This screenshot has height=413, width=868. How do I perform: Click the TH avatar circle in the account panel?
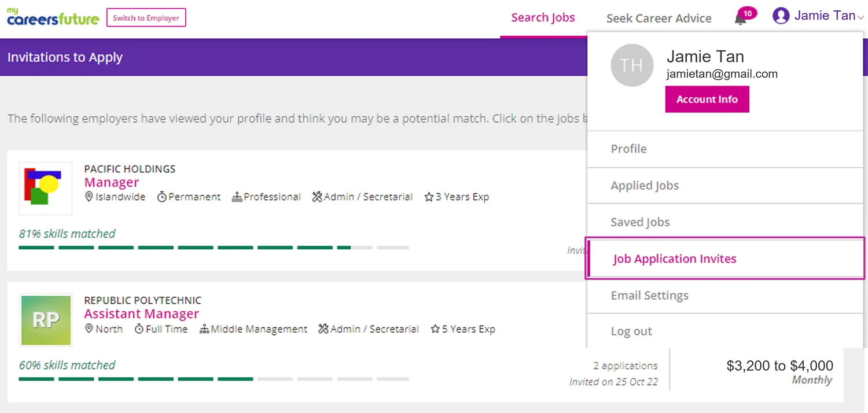(x=632, y=65)
